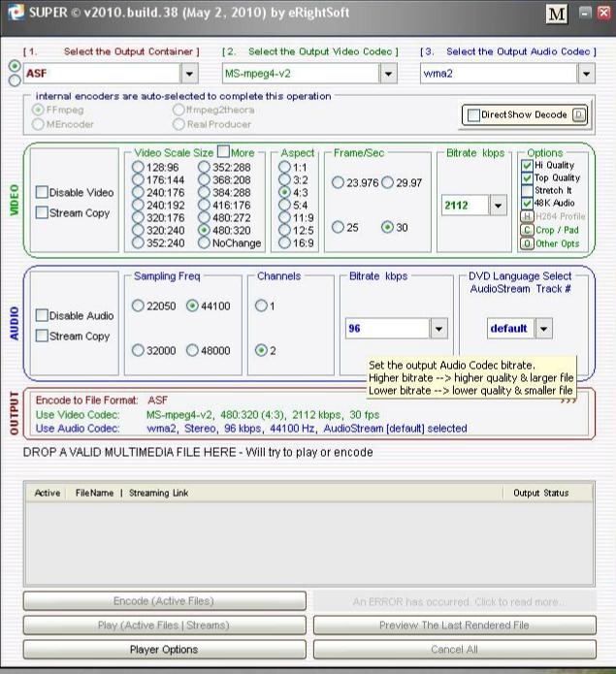
Task: Select 32000 sampling frequency
Action: tap(138, 350)
